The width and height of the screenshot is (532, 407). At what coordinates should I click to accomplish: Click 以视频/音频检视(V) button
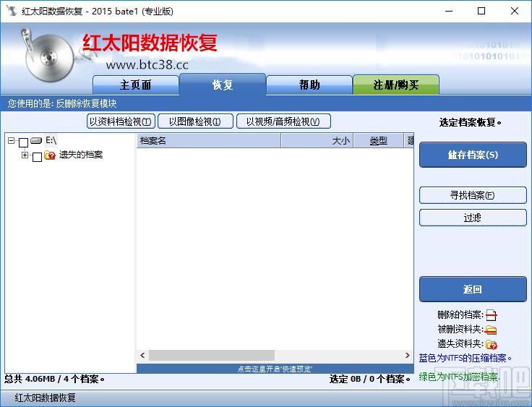[283, 121]
